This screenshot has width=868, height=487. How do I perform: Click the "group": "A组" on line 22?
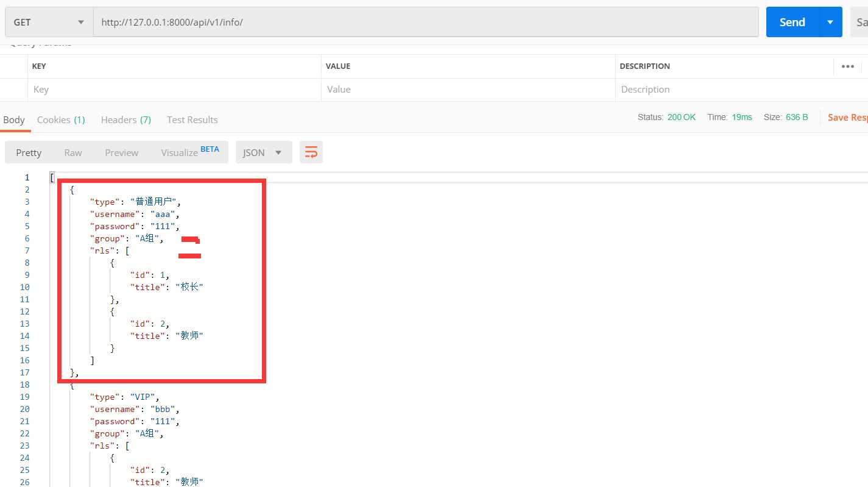tap(127, 433)
